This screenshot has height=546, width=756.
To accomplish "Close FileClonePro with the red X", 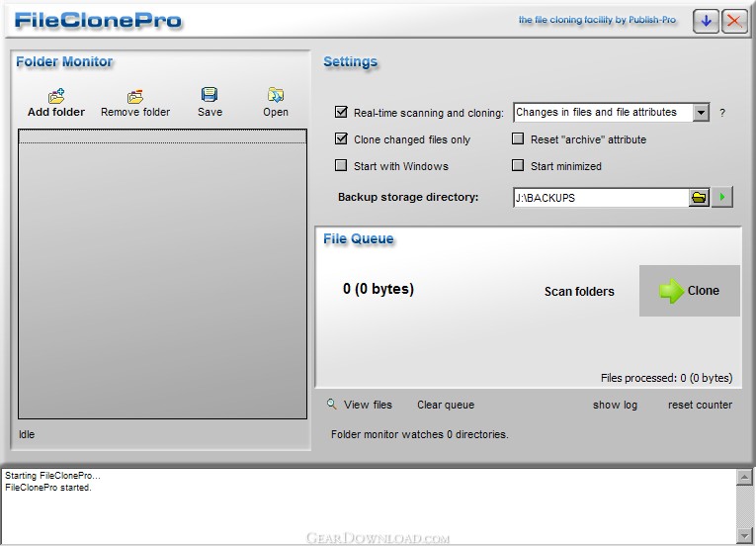I will point(734,21).
